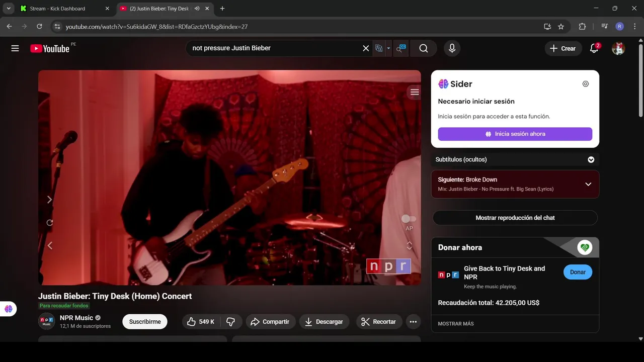Open the notifications bell
The width and height of the screenshot is (644, 362).
594,48
